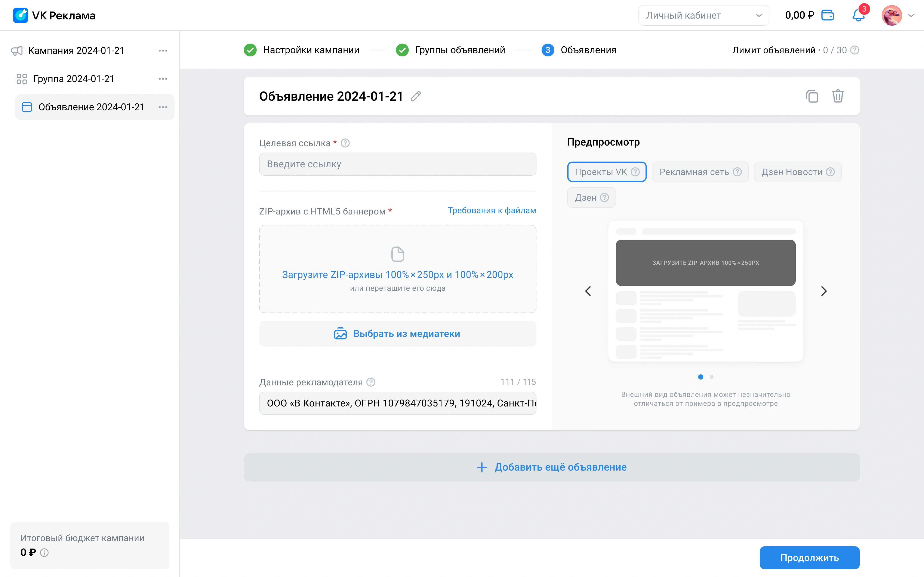
Task: Click the wallet balance icon
Action: click(827, 15)
